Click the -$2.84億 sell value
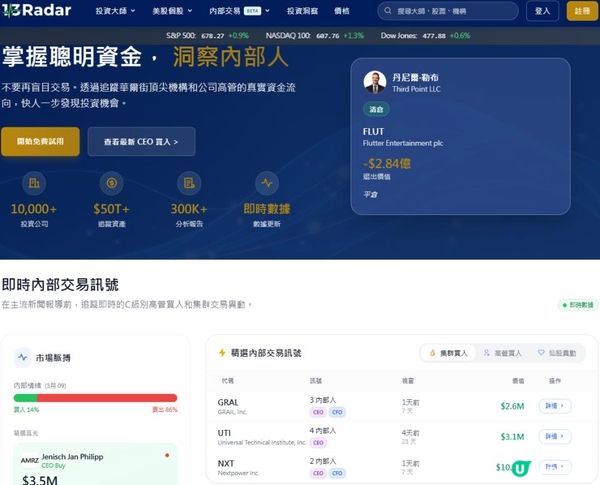 [x=387, y=164]
